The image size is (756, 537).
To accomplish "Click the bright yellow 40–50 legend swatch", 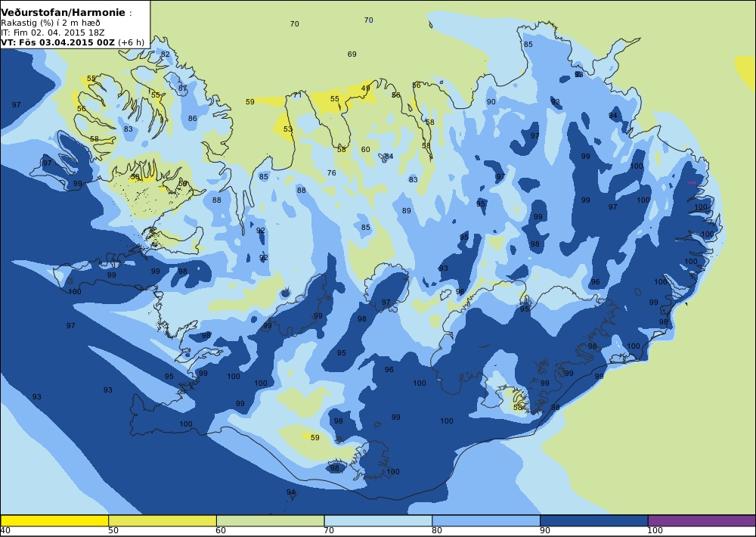I will tap(54, 520).
